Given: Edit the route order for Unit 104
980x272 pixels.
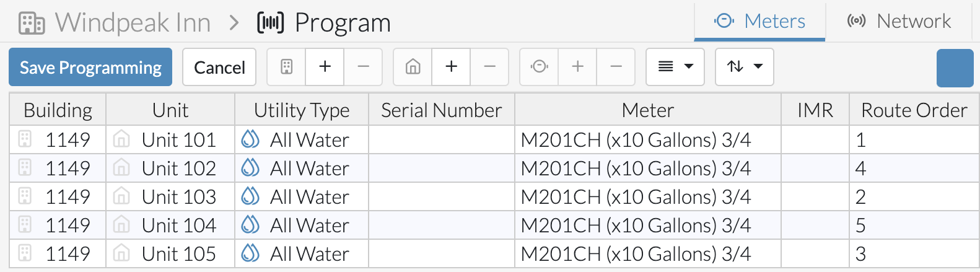Looking at the screenshot, I should tap(914, 226).
